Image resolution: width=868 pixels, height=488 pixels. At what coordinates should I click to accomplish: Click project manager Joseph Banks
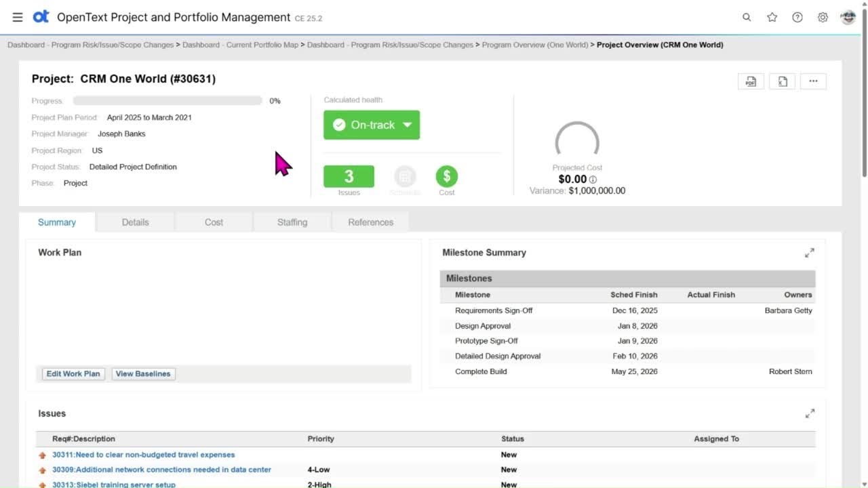point(121,134)
